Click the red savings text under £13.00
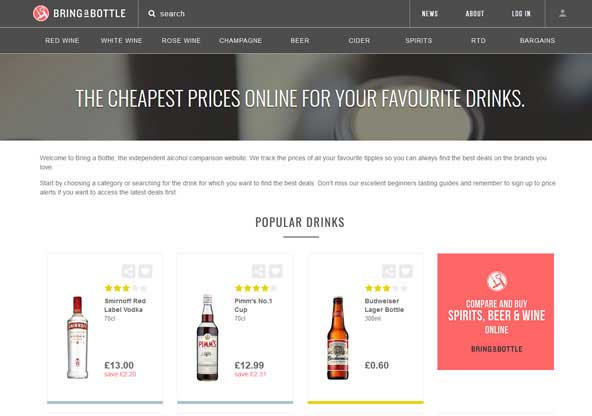The width and height of the screenshot is (592, 416). (x=120, y=374)
